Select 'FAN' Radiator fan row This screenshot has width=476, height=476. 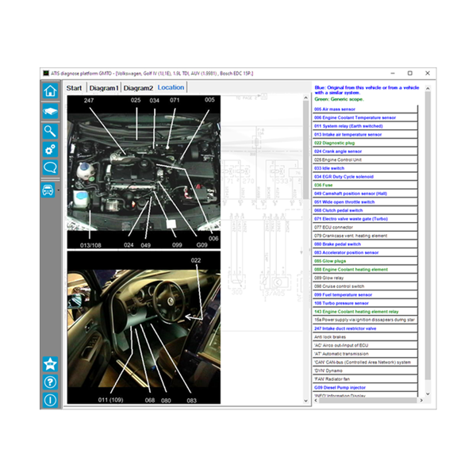pos(365,379)
